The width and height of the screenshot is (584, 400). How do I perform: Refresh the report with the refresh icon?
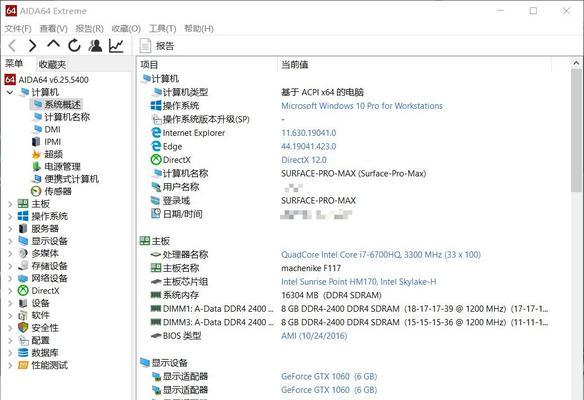tap(74, 45)
